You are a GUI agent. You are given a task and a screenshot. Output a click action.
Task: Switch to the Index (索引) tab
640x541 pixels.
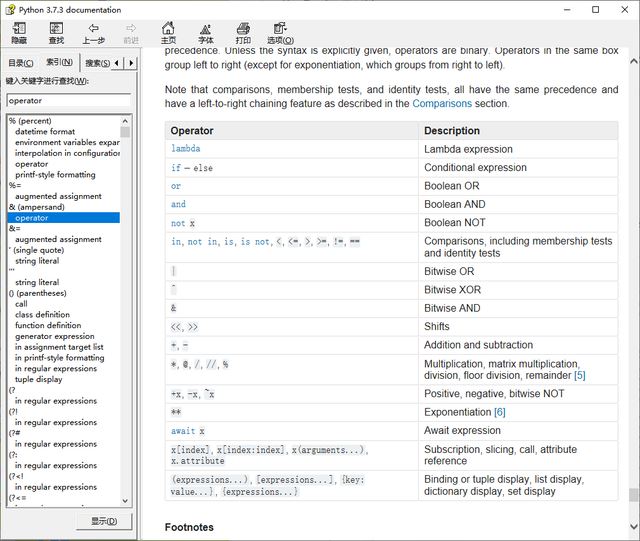pos(59,62)
